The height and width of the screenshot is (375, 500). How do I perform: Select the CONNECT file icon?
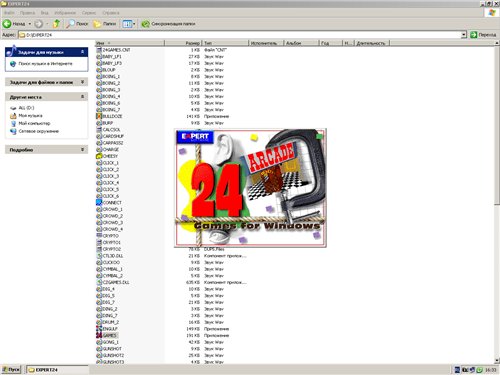(99, 202)
